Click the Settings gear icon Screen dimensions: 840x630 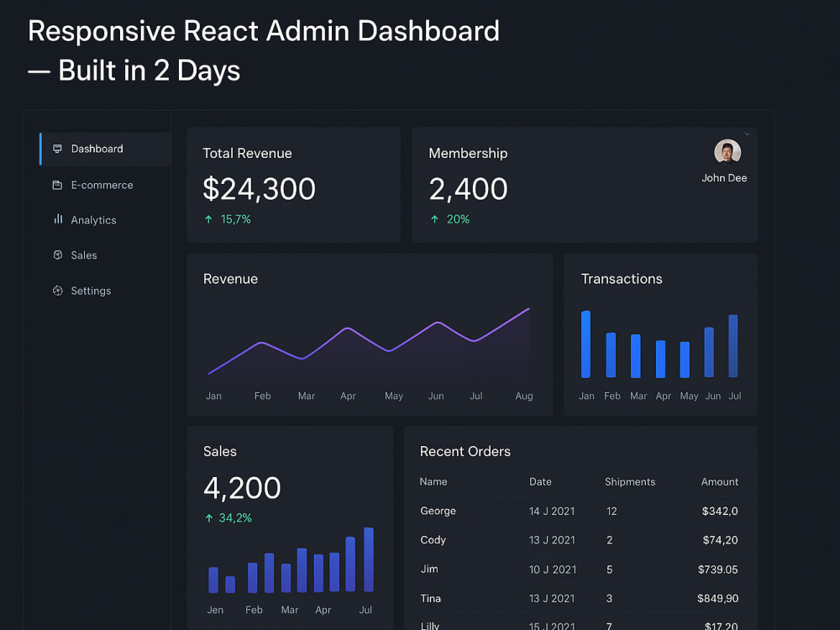pyautogui.click(x=58, y=291)
